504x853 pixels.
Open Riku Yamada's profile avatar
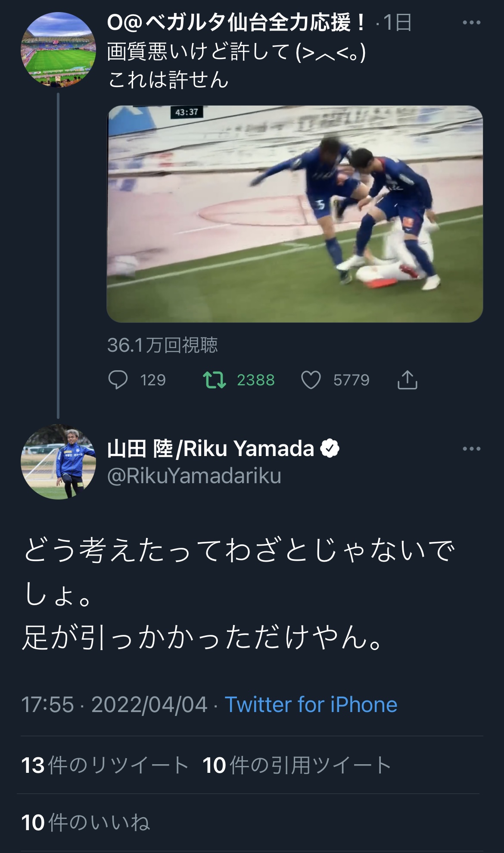[59, 462]
